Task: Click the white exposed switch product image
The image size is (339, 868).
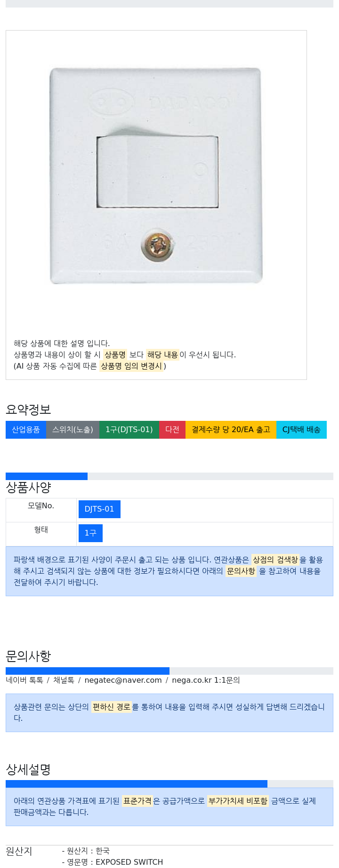Action: pos(156,176)
